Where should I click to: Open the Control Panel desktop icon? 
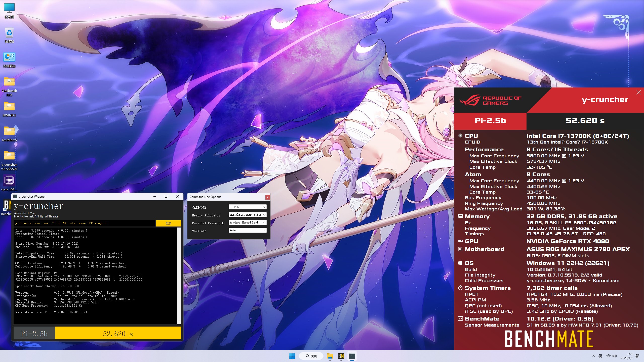[9, 60]
